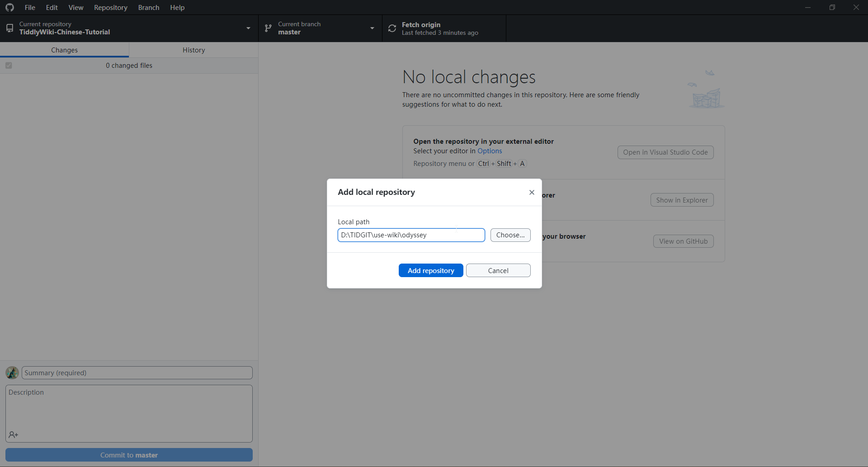The height and width of the screenshot is (467, 868).
Task: Maximize or restore the window
Action: tap(832, 7)
